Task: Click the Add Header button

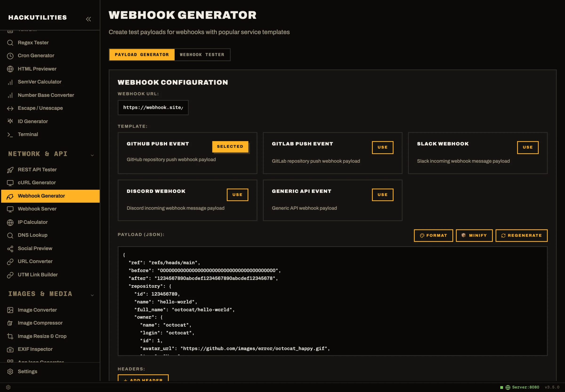Action: [143, 378]
